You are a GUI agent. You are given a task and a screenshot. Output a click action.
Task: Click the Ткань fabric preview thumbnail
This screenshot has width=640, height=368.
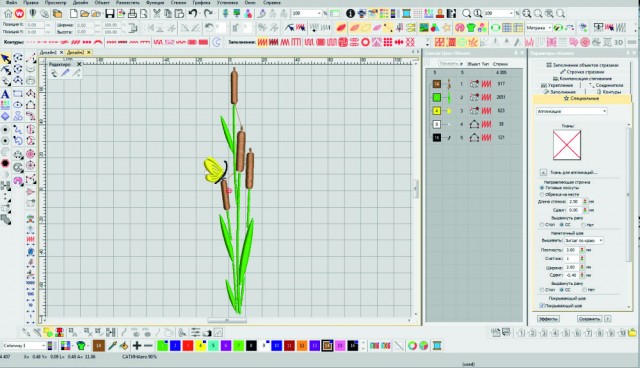(x=567, y=145)
